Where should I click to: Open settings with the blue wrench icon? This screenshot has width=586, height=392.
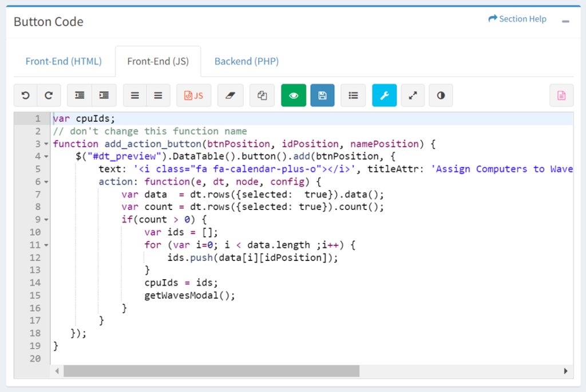click(x=384, y=96)
